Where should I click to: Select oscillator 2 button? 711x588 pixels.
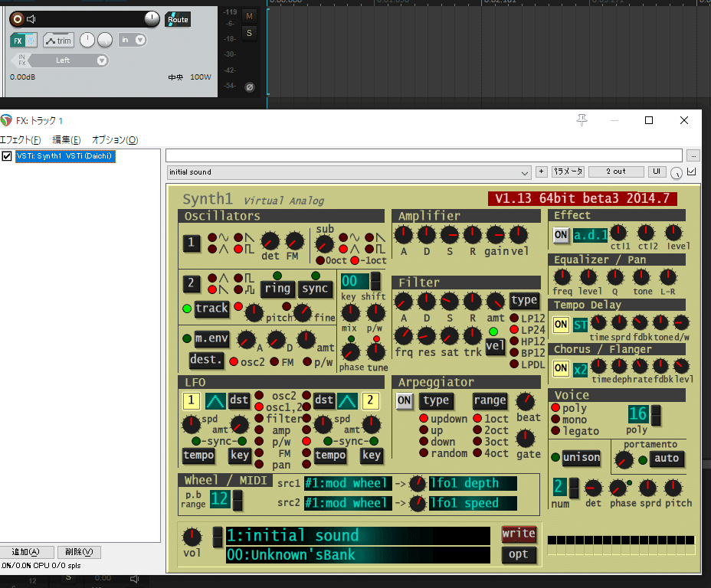pyautogui.click(x=191, y=283)
